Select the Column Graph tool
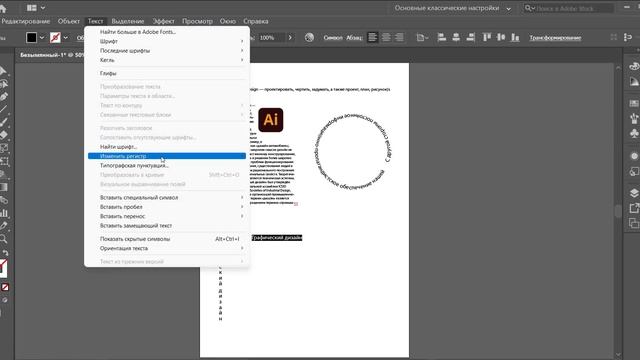The height and width of the screenshot is (360, 640). click(4, 213)
